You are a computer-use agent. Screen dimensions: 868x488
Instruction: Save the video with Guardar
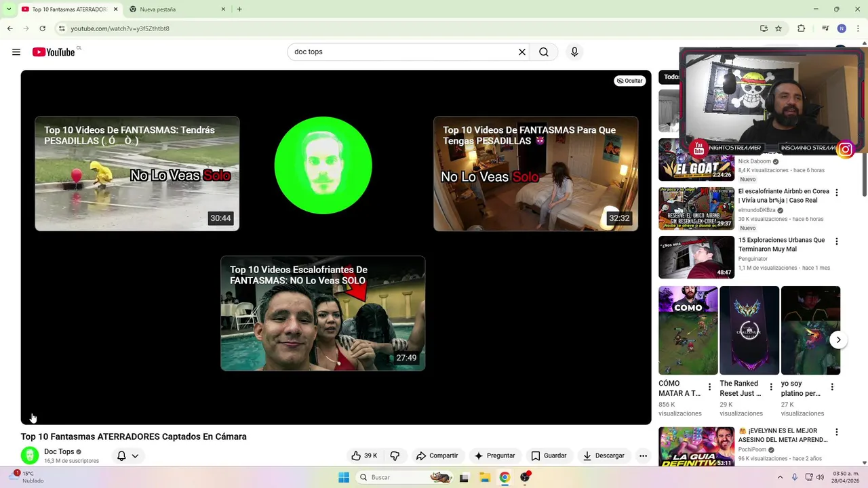tap(549, 455)
